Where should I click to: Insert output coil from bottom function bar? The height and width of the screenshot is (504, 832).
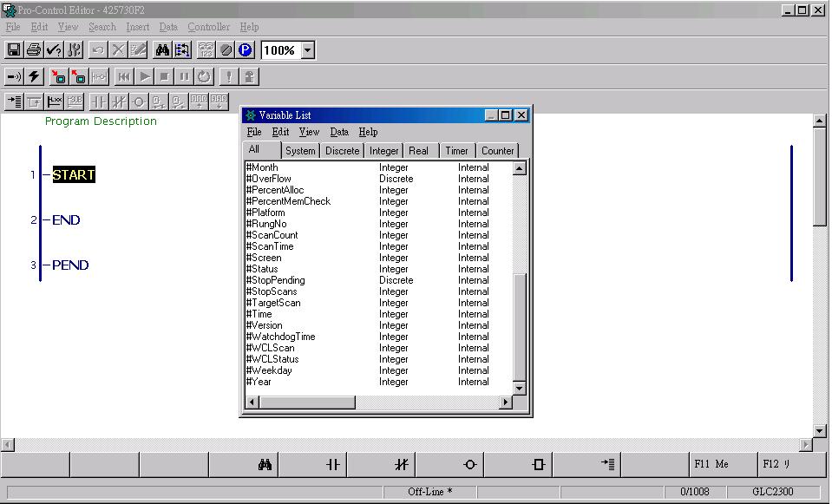(469, 465)
